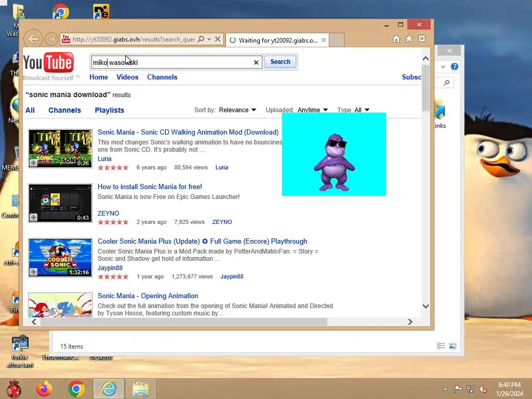Open the muted volume tray icon
Image resolution: width=532 pixels, height=399 pixels.
tap(483, 389)
